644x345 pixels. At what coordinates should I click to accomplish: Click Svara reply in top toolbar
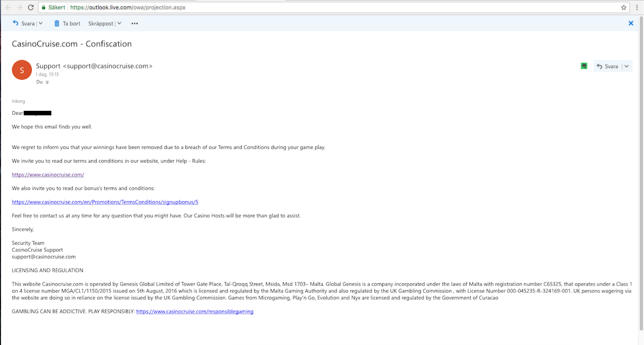coord(24,23)
